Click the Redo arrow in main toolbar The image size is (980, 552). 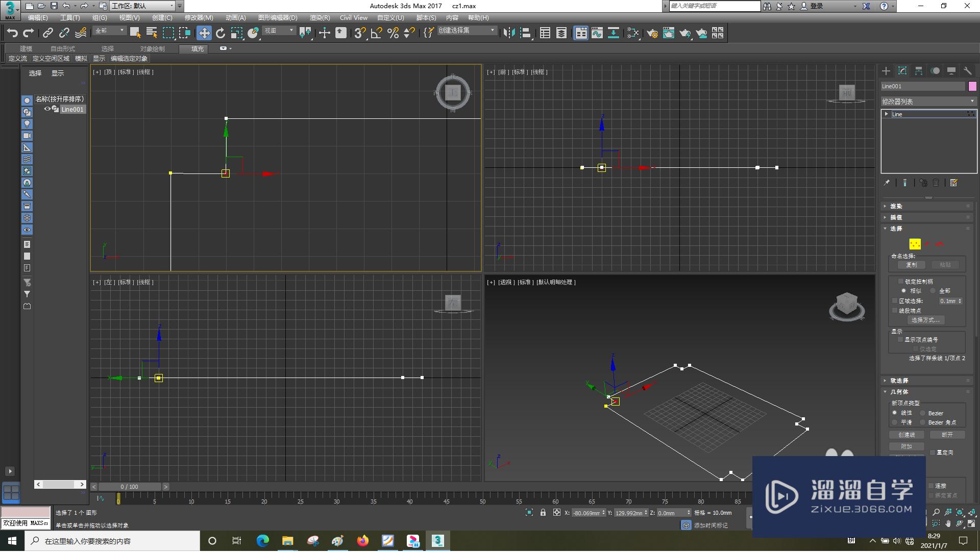(x=29, y=33)
